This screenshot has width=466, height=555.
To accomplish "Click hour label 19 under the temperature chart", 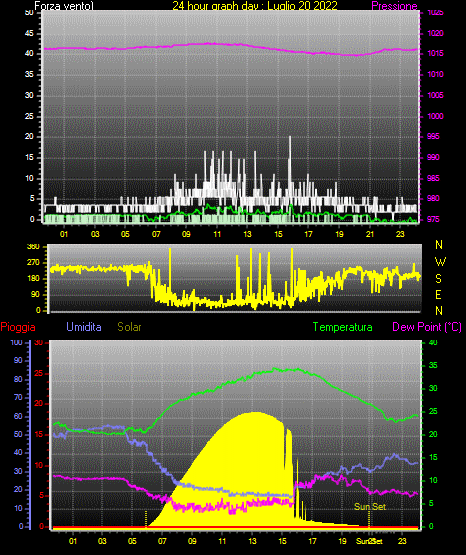I will coord(343,541).
